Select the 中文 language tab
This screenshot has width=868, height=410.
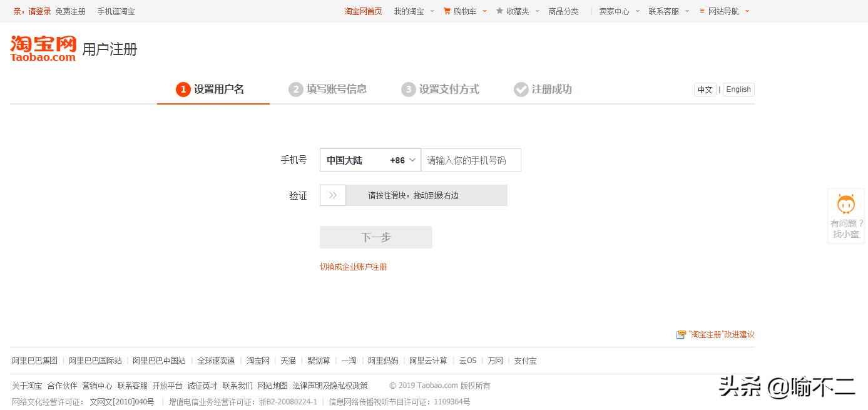[705, 90]
